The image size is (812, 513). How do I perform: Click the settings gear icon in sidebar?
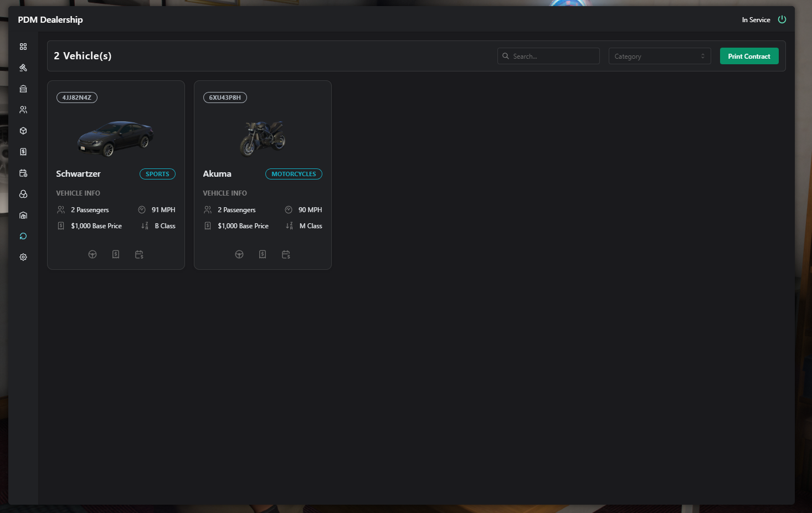coord(23,257)
